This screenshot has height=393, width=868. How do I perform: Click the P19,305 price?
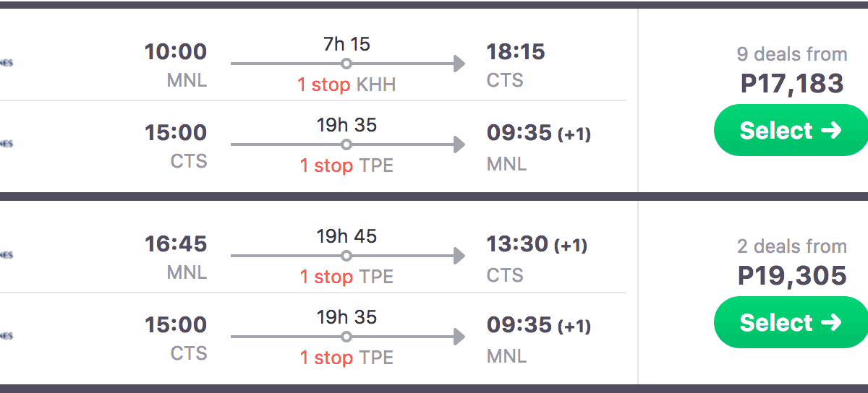tap(792, 275)
